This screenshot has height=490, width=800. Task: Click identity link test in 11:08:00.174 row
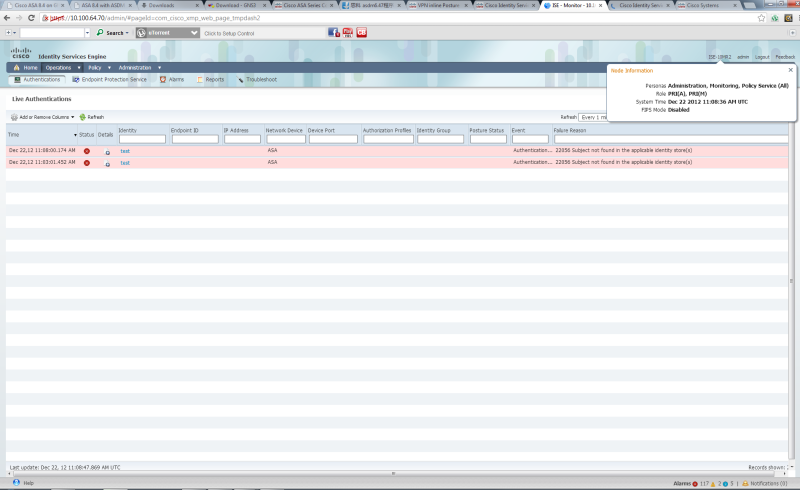click(x=125, y=151)
